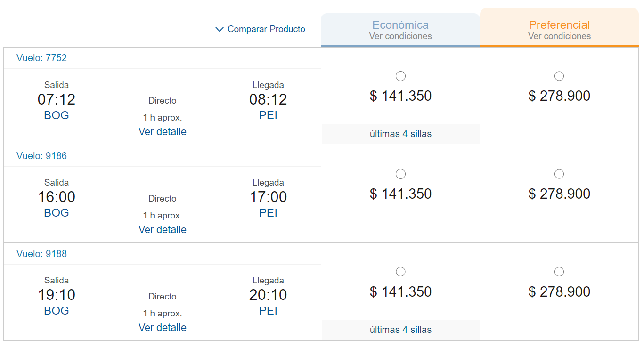Pick Económica fare for flight 9188
This screenshot has height=347, width=644.
click(400, 272)
